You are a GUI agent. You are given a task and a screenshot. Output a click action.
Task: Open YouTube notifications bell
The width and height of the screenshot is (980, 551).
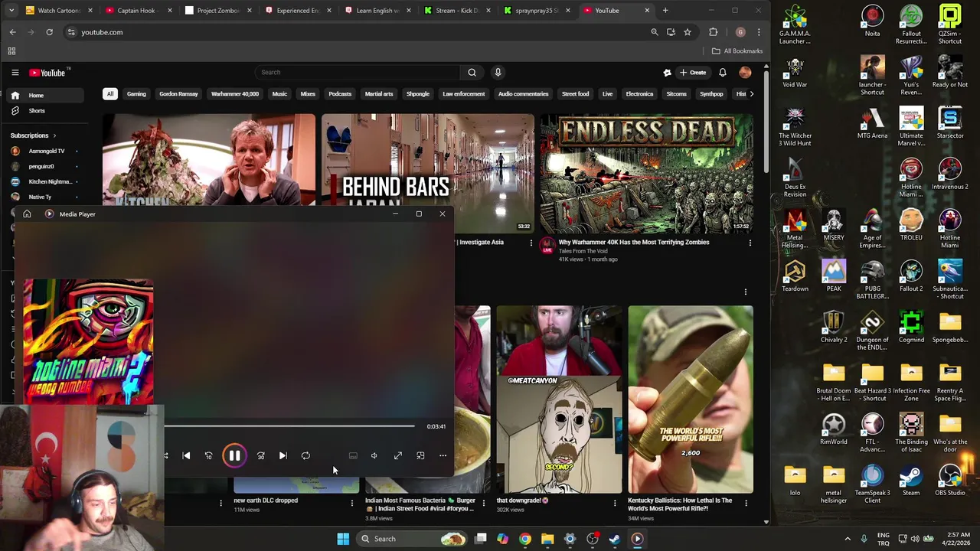(722, 73)
